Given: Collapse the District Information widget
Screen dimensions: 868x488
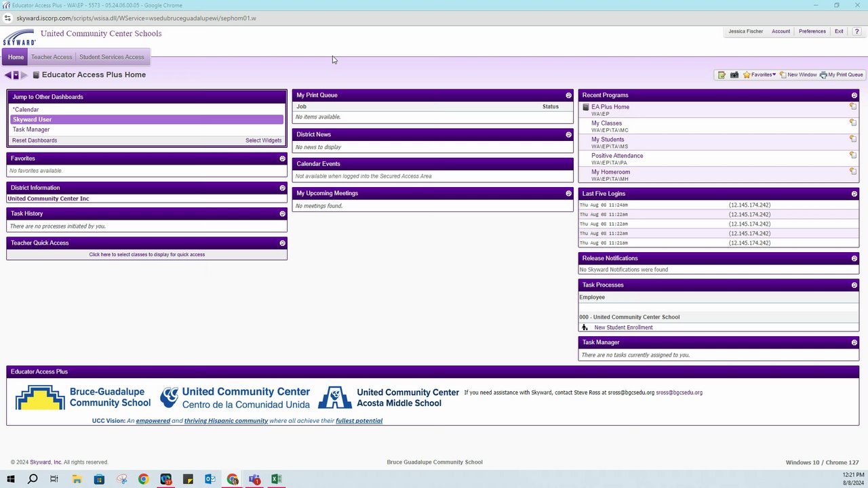Looking at the screenshot, I should point(283,188).
